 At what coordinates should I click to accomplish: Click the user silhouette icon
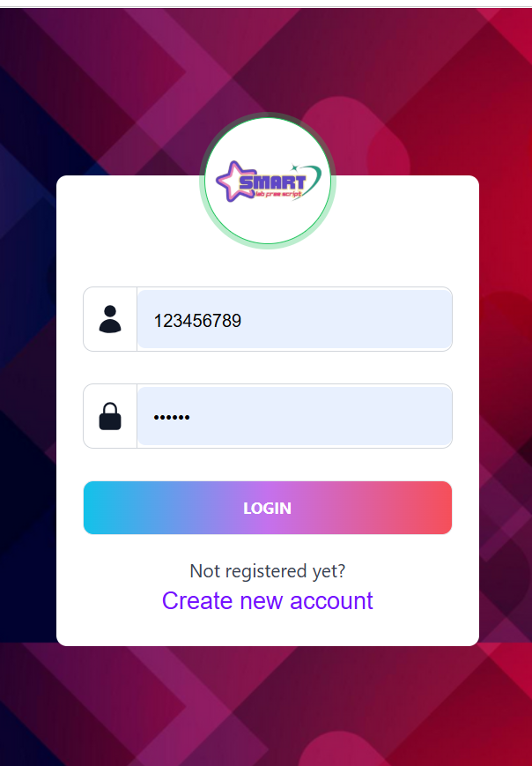pyautogui.click(x=110, y=319)
